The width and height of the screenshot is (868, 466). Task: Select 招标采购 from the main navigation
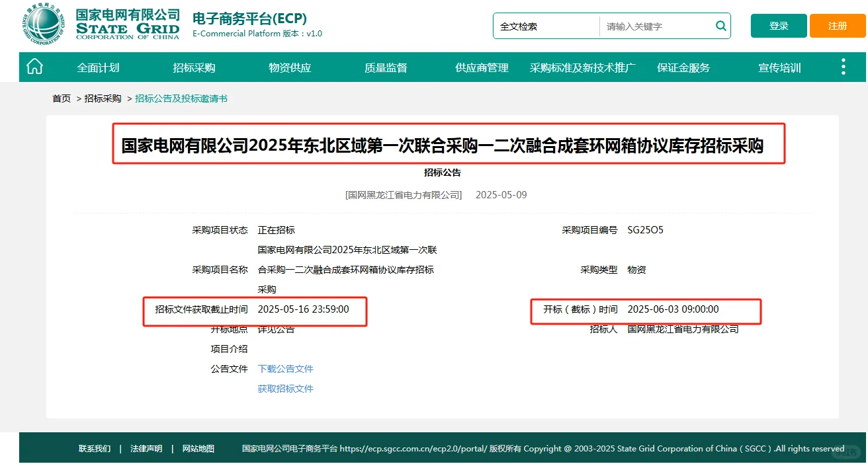click(193, 66)
